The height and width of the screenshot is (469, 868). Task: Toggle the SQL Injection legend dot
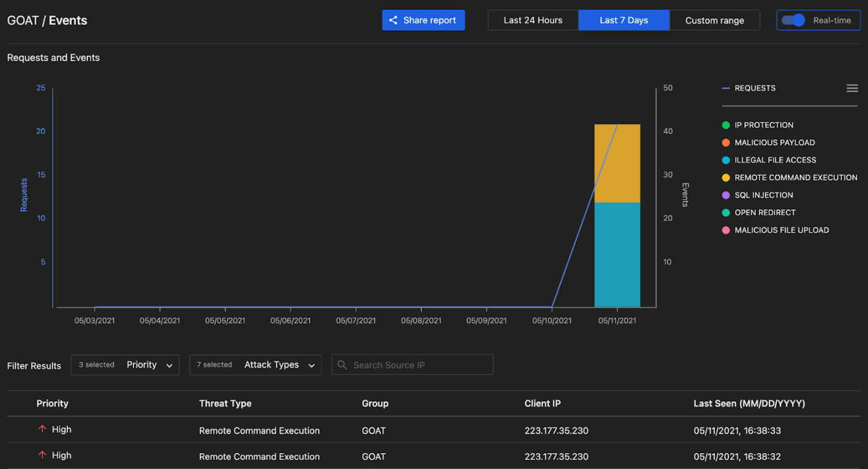click(x=726, y=195)
